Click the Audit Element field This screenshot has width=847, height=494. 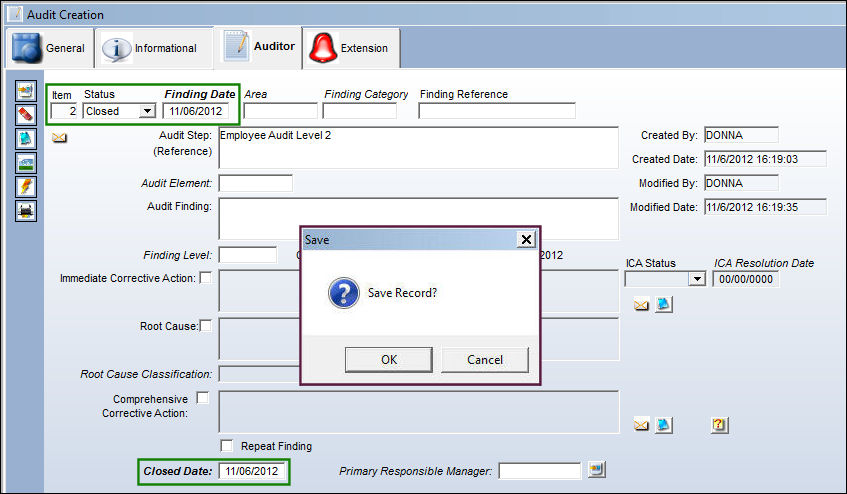(x=256, y=183)
